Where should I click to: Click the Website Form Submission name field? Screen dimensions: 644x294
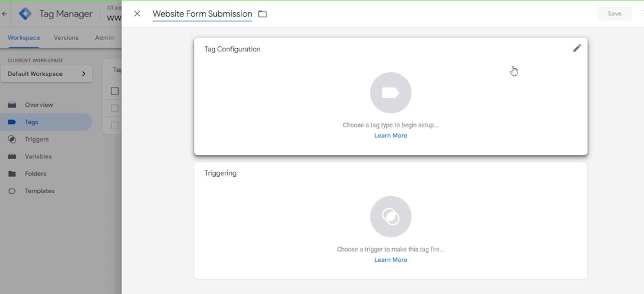click(202, 14)
